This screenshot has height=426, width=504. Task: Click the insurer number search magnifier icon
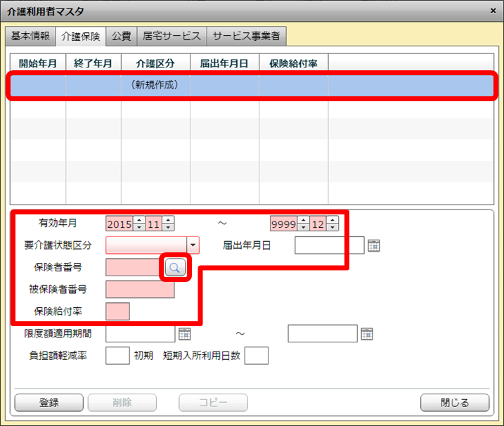tap(175, 267)
